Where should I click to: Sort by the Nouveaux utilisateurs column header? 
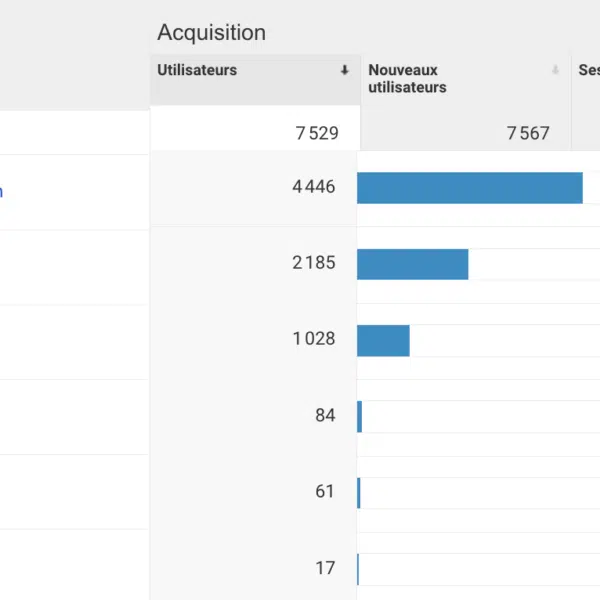pos(407,79)
